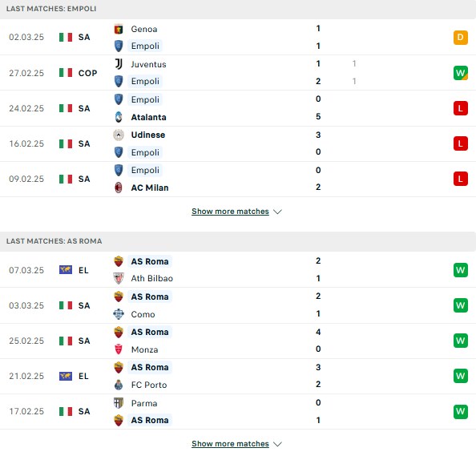476x456 pixels.
Task: Select the 21.02.25 Europa League flag icon
Action: tap(66, 376)
